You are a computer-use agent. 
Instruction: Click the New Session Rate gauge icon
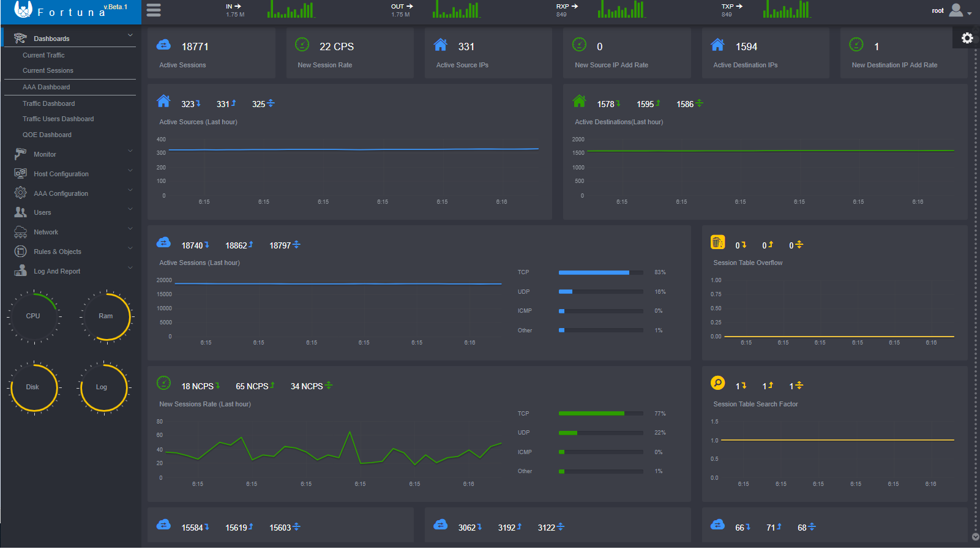coord(302,45)
